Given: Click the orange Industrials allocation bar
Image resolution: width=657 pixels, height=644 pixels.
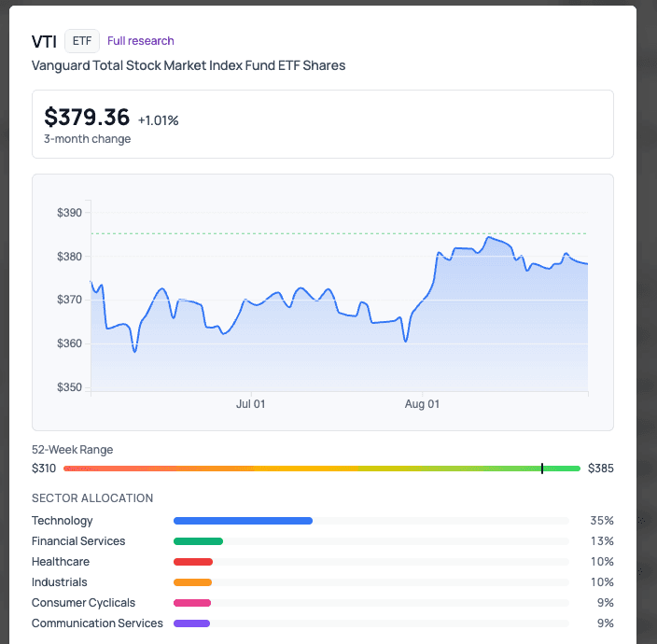Looking at the screenshot, I should coord(193,582).
